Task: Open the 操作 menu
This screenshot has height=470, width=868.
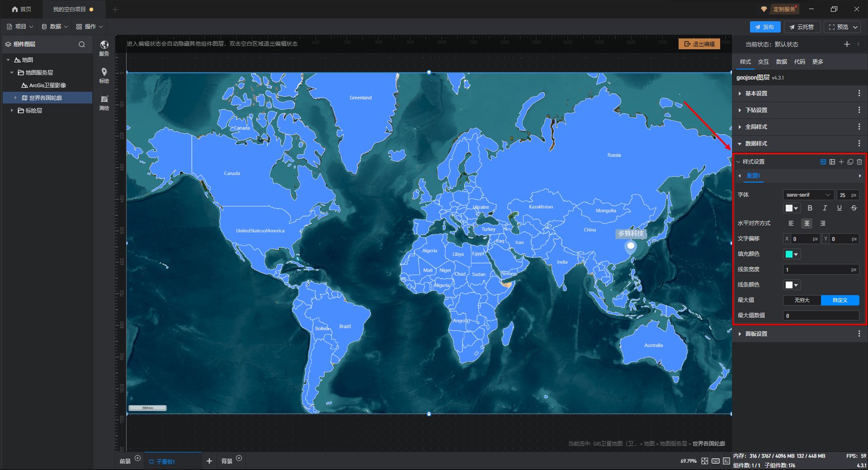Action: pos(90,27)
